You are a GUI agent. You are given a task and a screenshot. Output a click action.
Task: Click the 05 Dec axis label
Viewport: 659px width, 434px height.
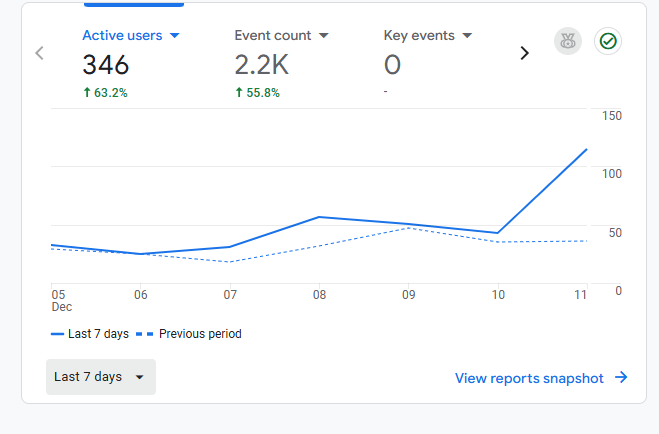click(x=61, y=301)
